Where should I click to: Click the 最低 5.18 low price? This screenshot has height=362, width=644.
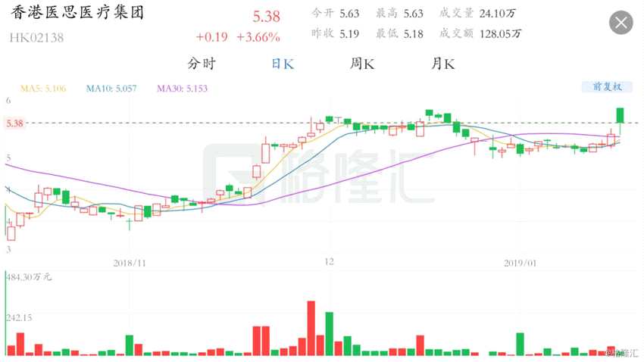tap(399, 33)
